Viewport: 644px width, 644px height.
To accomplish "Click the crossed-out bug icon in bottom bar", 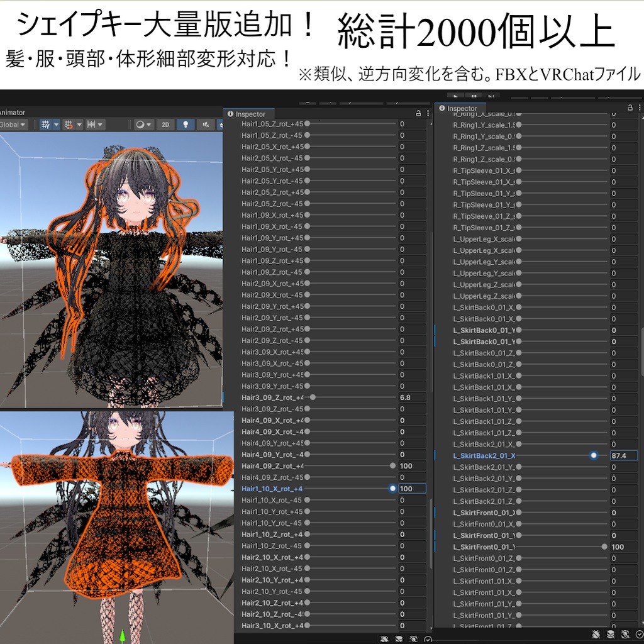I will (x=596, y=634).
